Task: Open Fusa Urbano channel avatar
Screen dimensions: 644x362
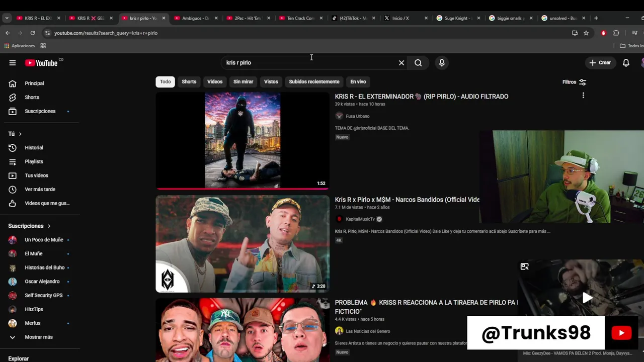Action: click(339, 116)
